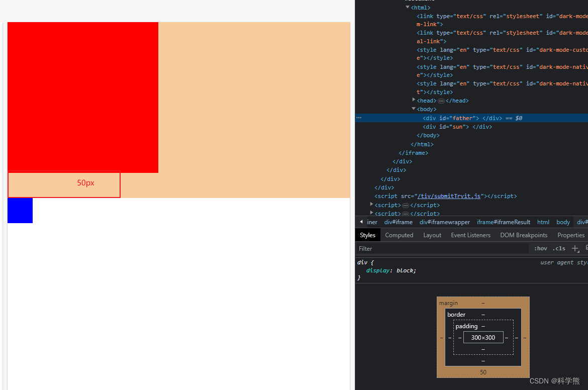
Task: Select div#iframewrapper in the breadcrumb
Action: pyautogui.click(x=444, y=222)
